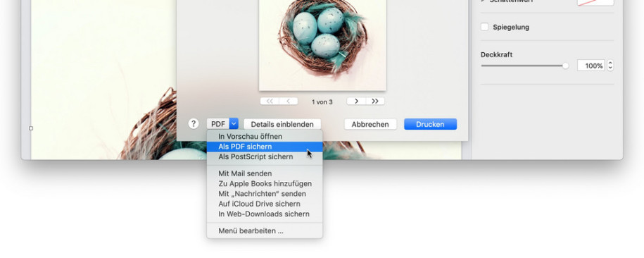644x258 pixels.
Task: Go to first preview page
Action: pos(270,102)
